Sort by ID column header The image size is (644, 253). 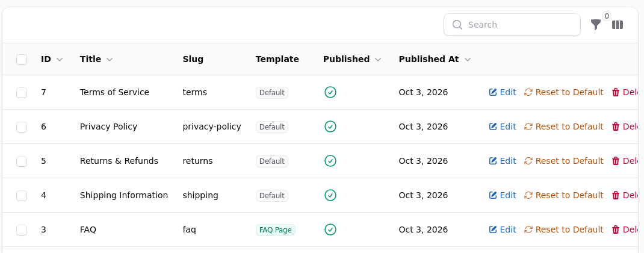tap(52, 59)
